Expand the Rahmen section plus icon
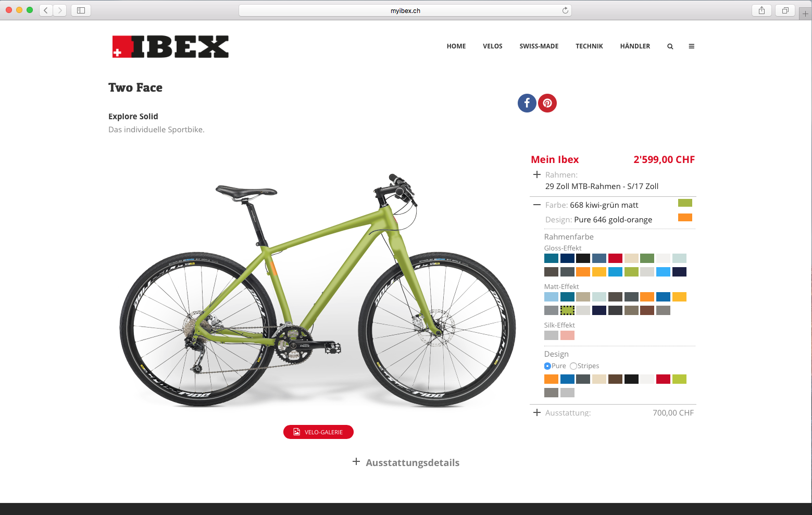Image resolution: width=812 pixels, height=515 pixels. [x=537, y=174]
